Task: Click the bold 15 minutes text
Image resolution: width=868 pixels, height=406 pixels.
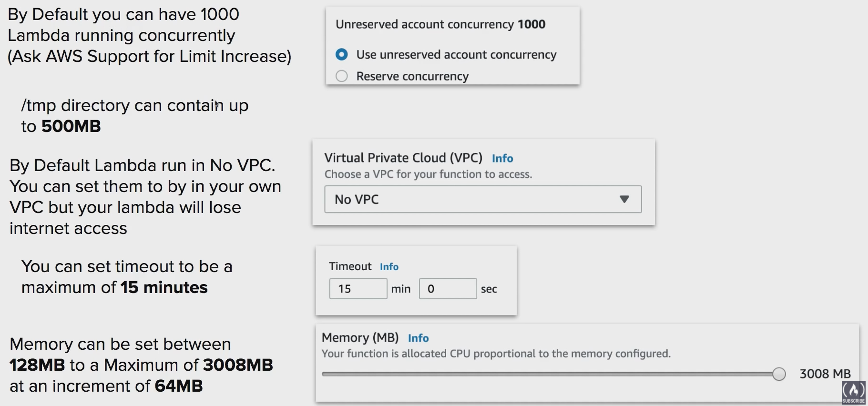Action: (163, 287)
